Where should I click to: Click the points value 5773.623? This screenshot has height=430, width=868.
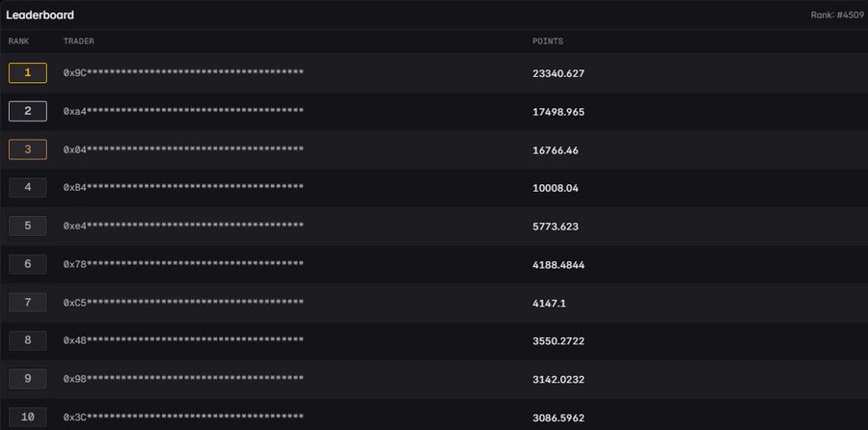(556, 227)
